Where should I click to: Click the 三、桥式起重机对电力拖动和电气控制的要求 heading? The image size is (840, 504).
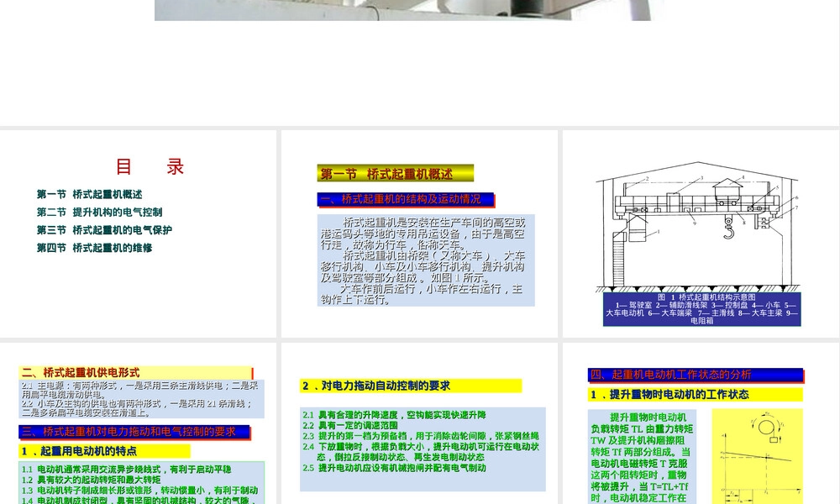(x=134, y=432)
